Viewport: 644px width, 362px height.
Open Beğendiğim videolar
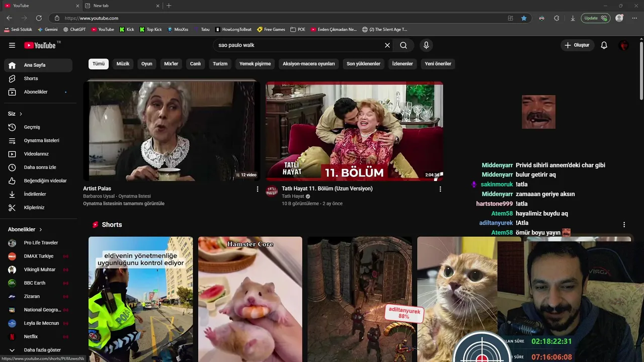(x=38, y=180)
